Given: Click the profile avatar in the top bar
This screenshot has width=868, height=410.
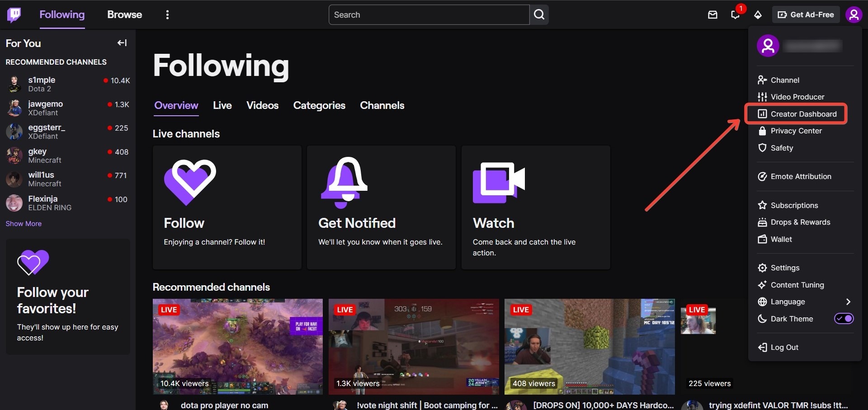Looking at the screenshot, I should click(854, 14).
